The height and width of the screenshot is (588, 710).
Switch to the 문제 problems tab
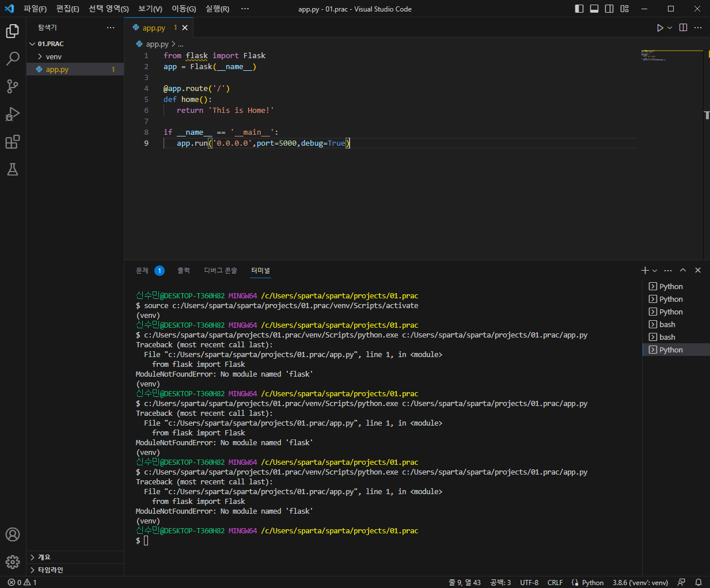pyautogui.click(x=150, y=271)
